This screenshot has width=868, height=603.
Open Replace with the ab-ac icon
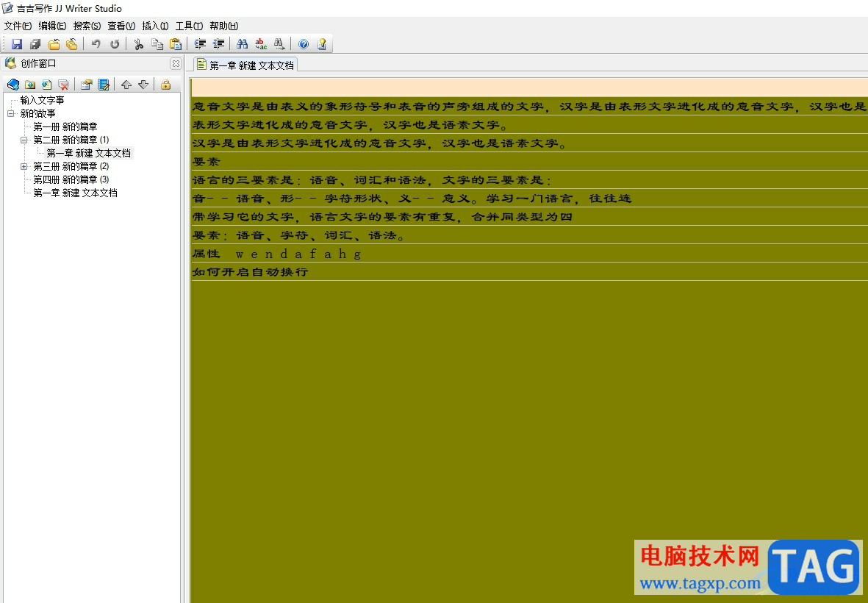pos(261,43)
